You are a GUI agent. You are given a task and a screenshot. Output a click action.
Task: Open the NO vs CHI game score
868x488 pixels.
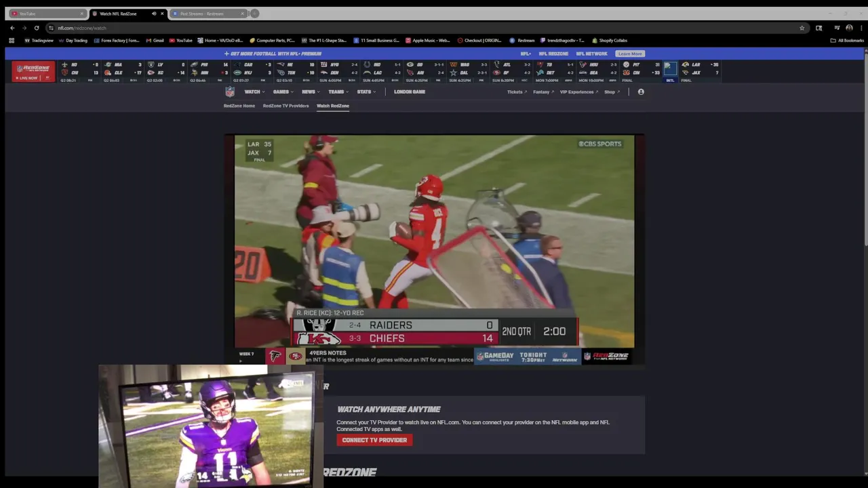click(x=79, y=71)
